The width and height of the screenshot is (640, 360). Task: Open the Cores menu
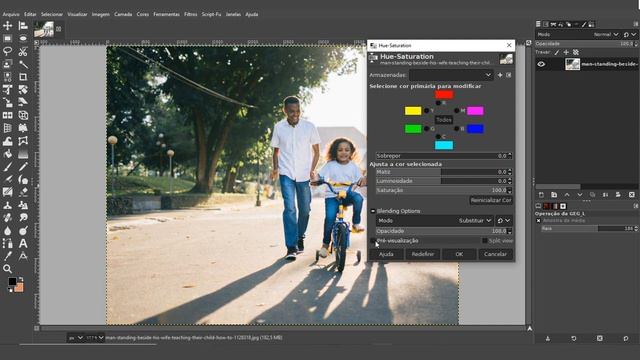[142, 14]
